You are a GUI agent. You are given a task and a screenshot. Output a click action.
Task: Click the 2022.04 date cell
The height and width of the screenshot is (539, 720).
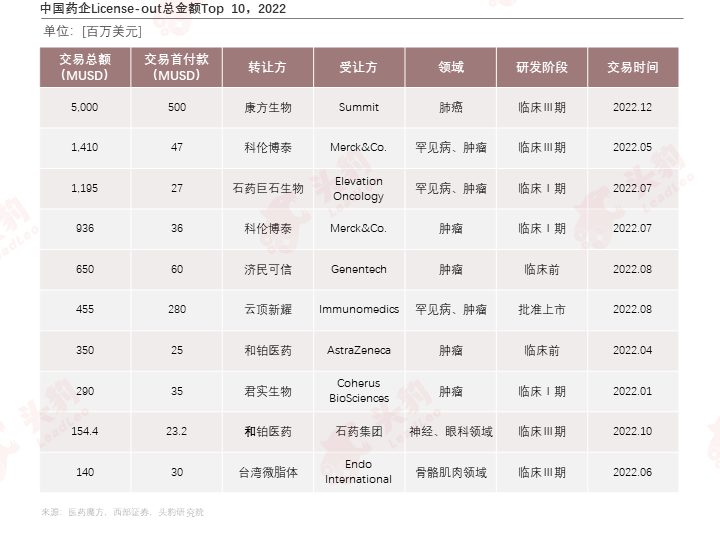click(x=633, y=350)
